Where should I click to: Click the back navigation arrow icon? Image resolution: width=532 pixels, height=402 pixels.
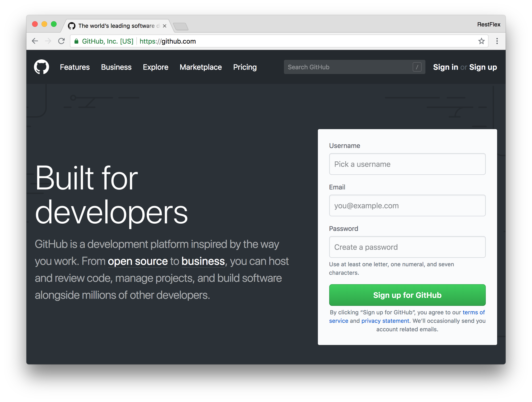[35, 41]
